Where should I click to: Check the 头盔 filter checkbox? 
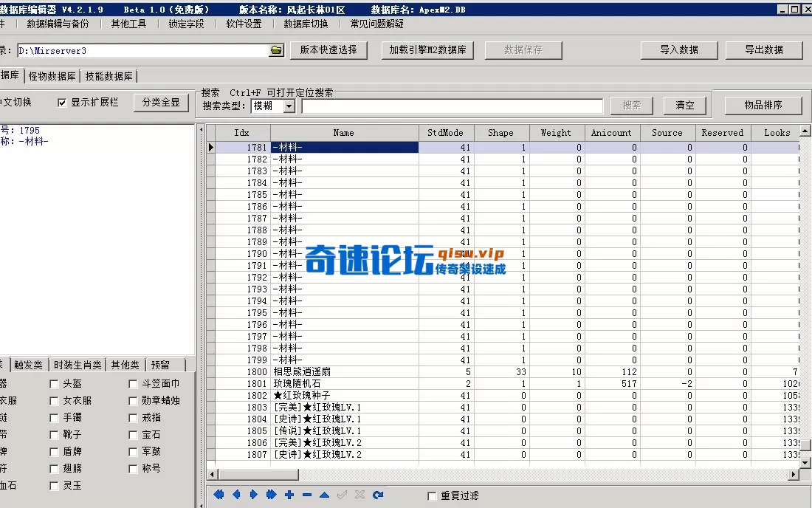[54, 383]
